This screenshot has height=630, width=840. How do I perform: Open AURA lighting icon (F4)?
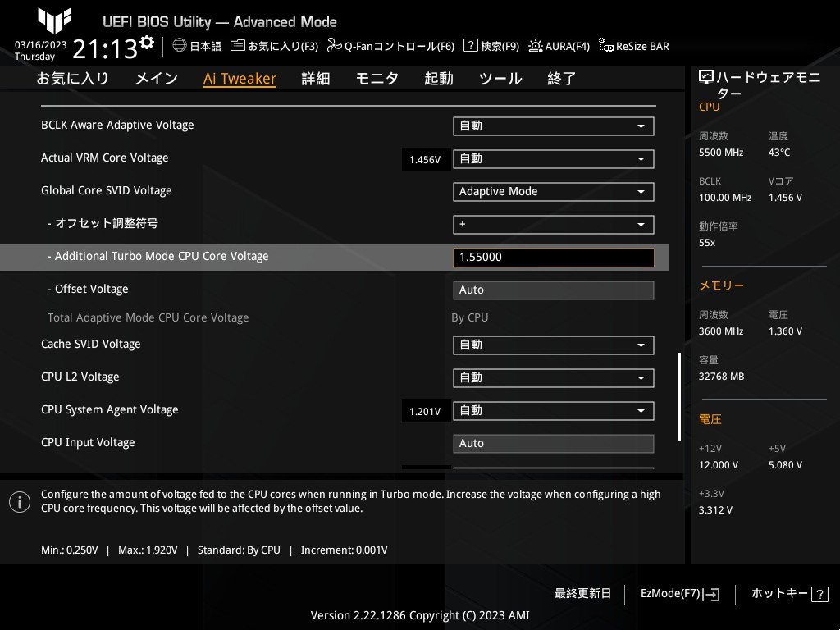(535, 46)
